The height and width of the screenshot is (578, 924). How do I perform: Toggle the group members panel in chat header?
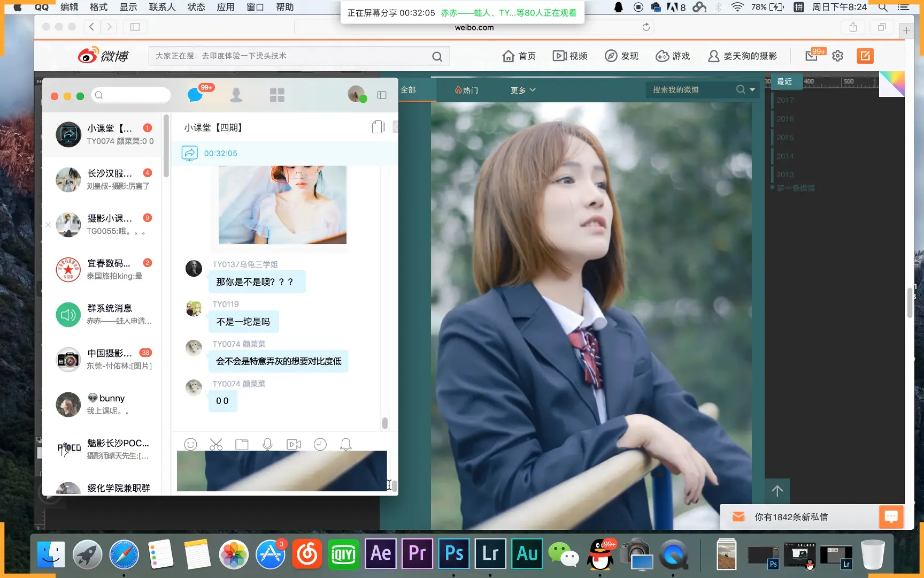click(379, 127)
